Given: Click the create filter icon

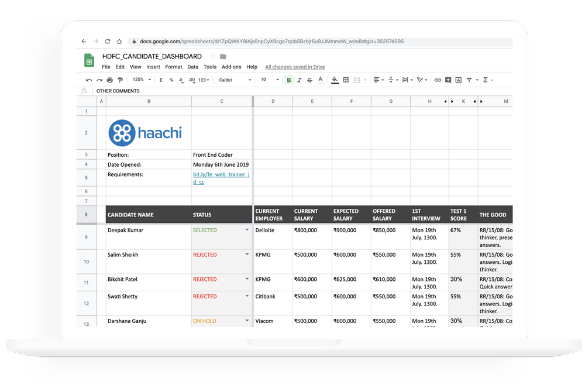Looking at the screenshot, I should click(x=469, y=80).
